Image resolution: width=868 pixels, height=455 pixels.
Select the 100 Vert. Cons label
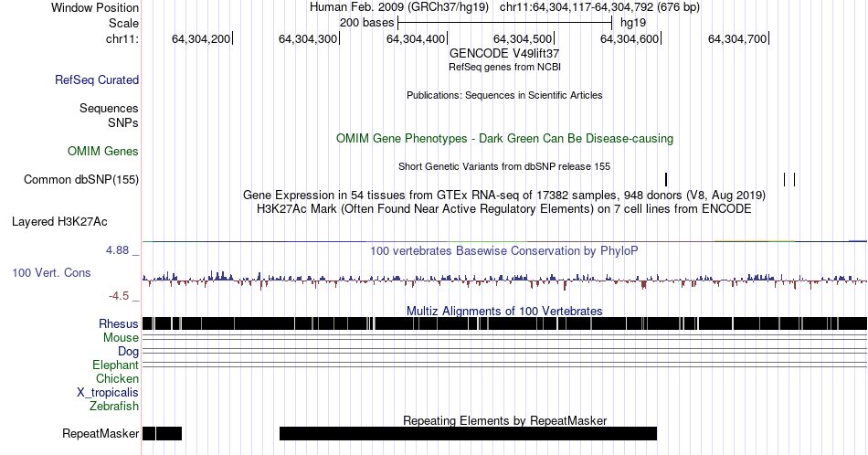click(x=51, y=272)
